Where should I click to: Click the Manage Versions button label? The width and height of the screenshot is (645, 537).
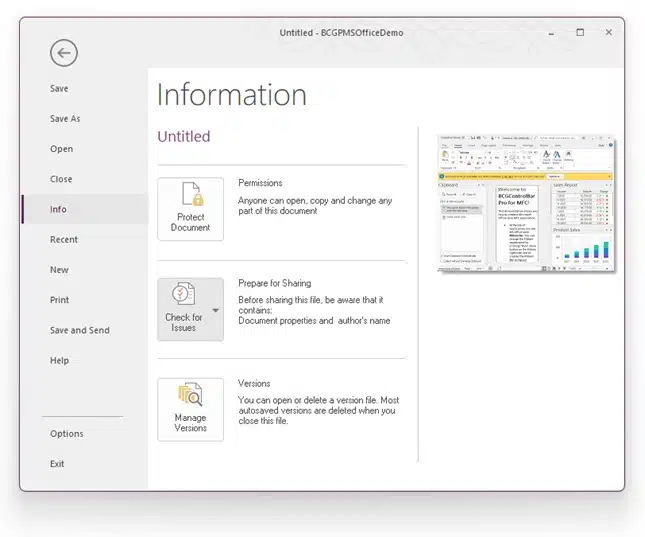tap(190, 423)
